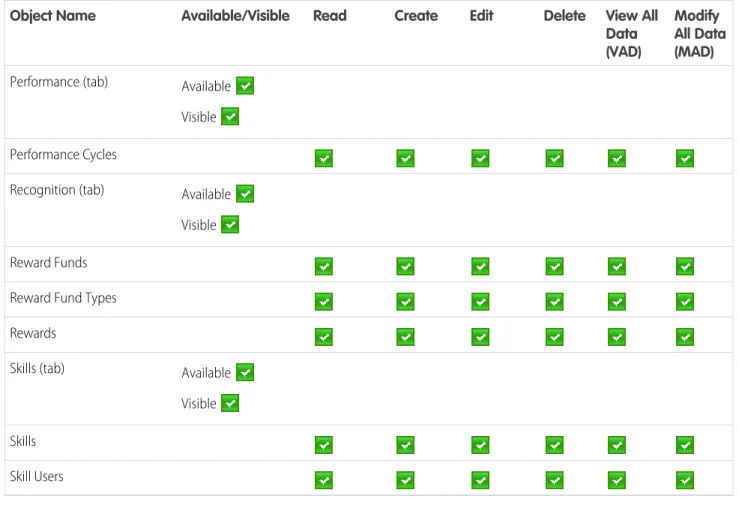Toggle Read checkbox for Skill Users

324,480
